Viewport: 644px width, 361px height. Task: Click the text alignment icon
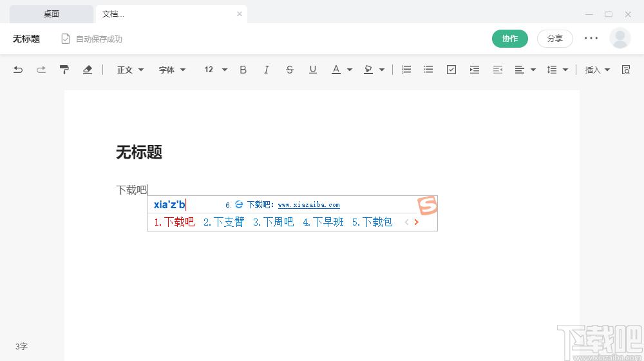(520, 70)
